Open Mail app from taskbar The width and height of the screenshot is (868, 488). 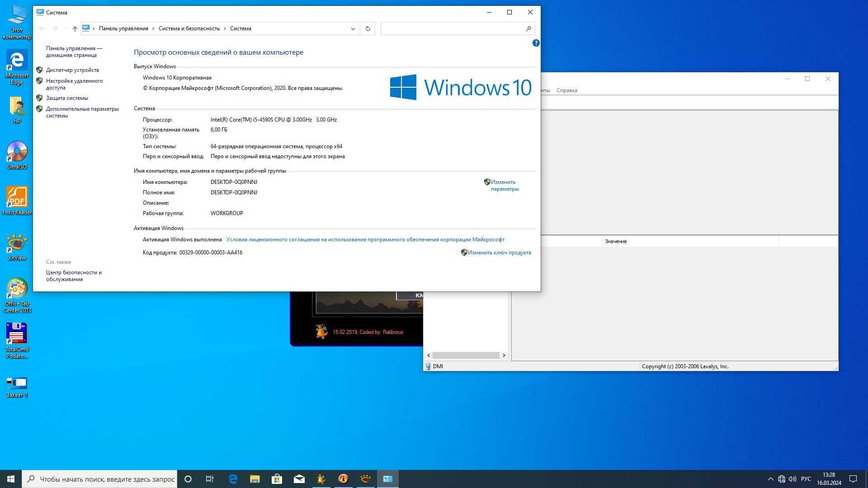click(x=299, y=479)
